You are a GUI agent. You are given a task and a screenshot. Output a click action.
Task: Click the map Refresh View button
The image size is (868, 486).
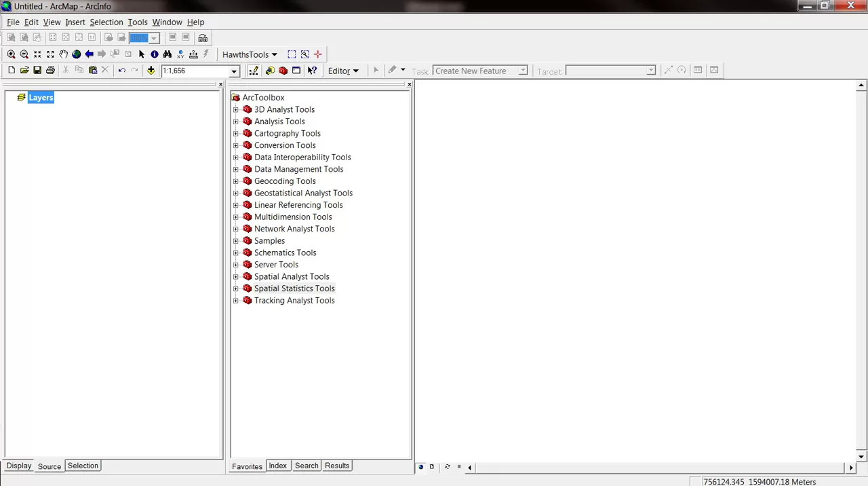[x=447, y=467]
